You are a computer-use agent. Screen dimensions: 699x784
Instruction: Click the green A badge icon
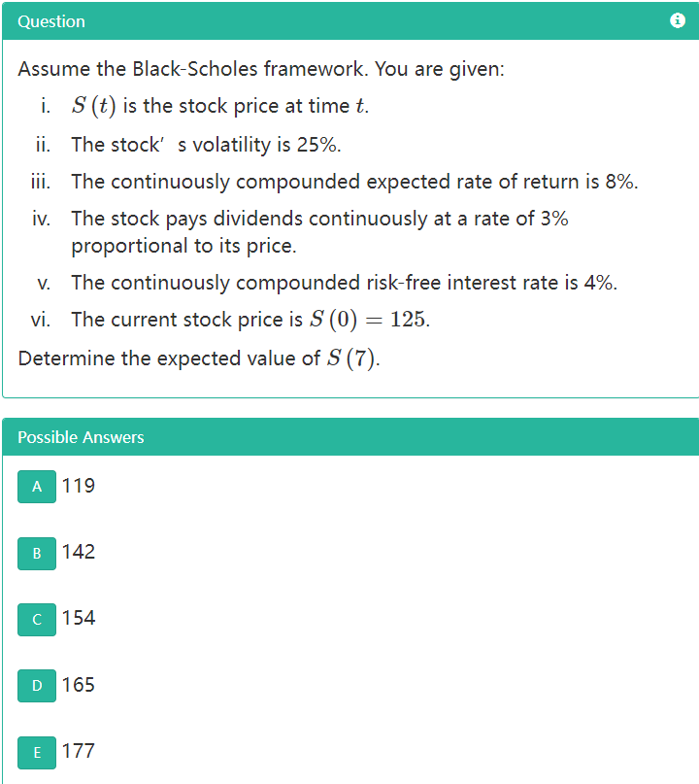[36, 487]
